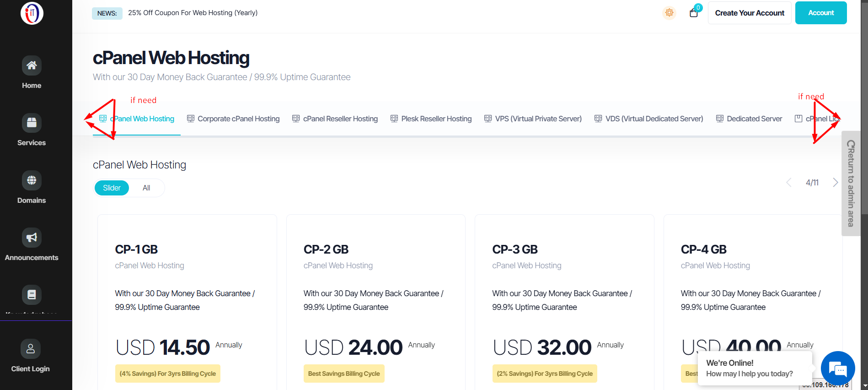The height and width of the screenshot is (390, 868).
Task: Click the (2% Savings) For 3yrs Billing Cycle badge
Action: point(545,374)
